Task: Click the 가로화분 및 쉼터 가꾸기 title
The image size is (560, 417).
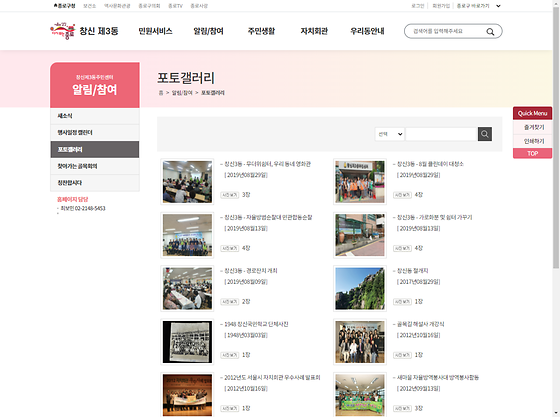Action: [x=434, y=217]
